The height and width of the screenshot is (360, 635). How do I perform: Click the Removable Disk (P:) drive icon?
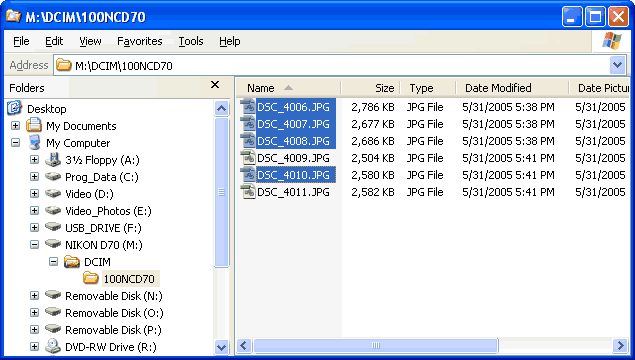(x=53, y=329)
